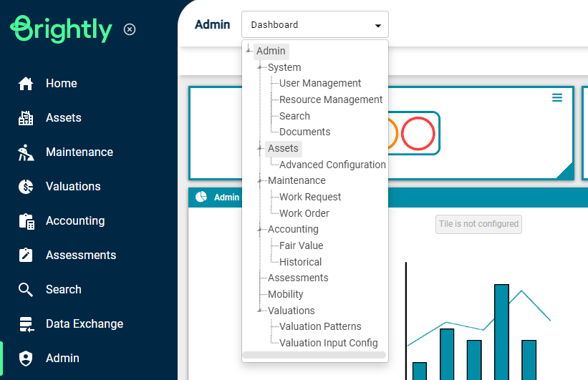Viewport: 588px width, 380px height.
Task: Select Valuation Patterns tree entry
Action: pyautogui.click(x=320, y=326)
